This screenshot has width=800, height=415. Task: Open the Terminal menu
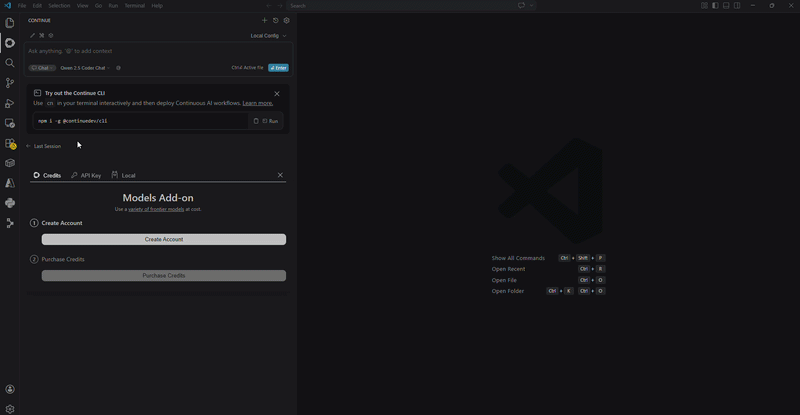click(135, 6)
